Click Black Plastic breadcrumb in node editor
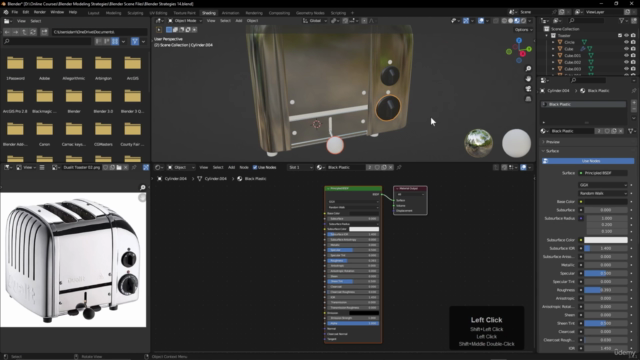 (x=255, y=178)
